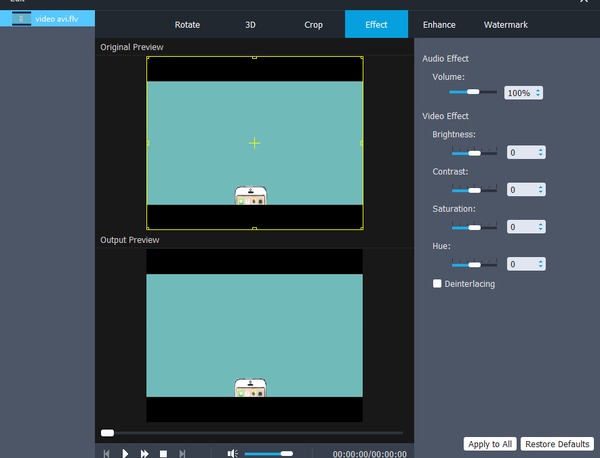Mute the player speaker icon
The height and width of the screenshot is (458, 600).
tap(232, 453)
